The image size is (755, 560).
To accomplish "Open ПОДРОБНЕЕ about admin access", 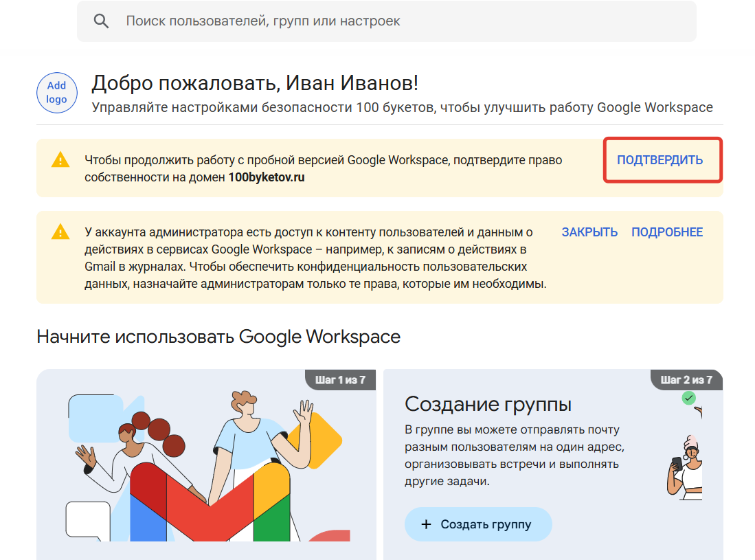I will 667,232.
